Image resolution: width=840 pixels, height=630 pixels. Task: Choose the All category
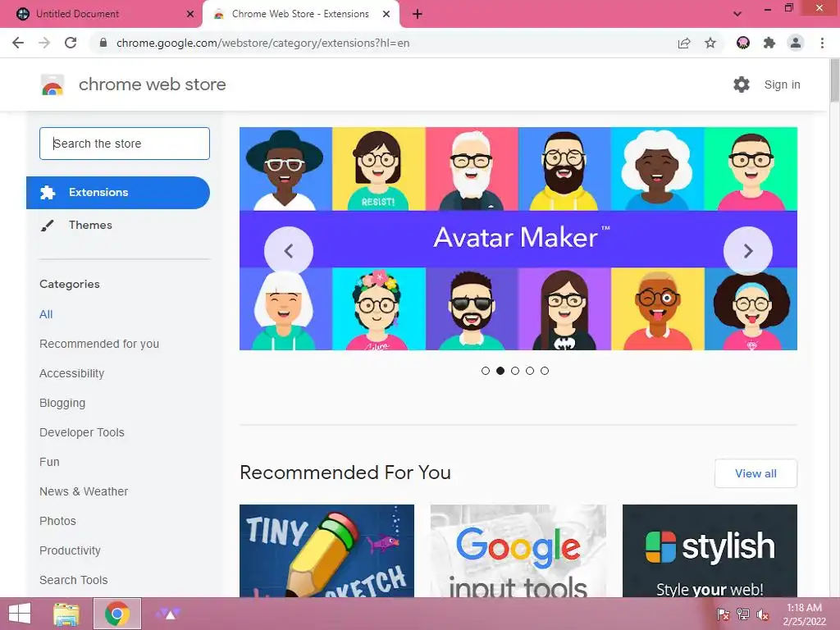46,314
